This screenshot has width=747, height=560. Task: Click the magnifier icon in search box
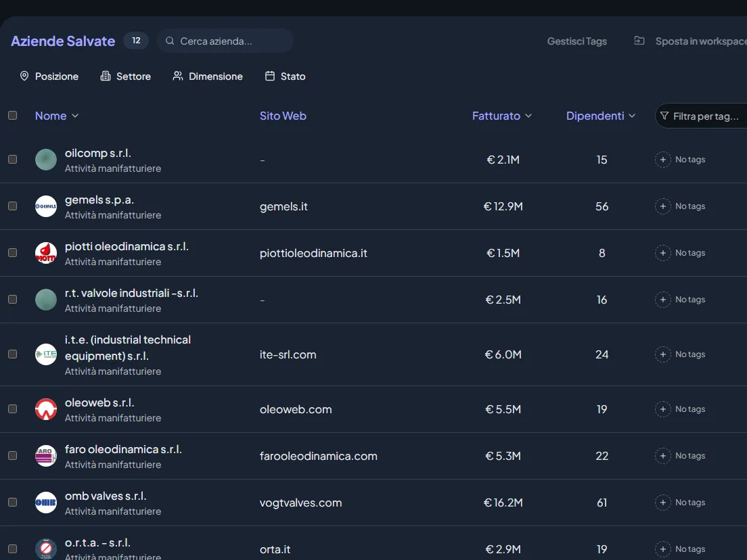click(170, 41)
